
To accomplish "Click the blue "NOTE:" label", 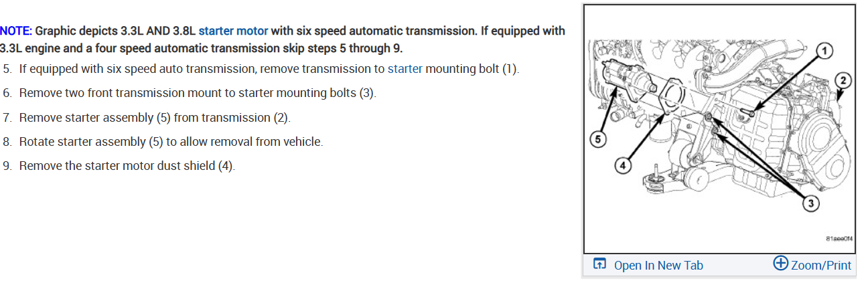I will point(15,31).
